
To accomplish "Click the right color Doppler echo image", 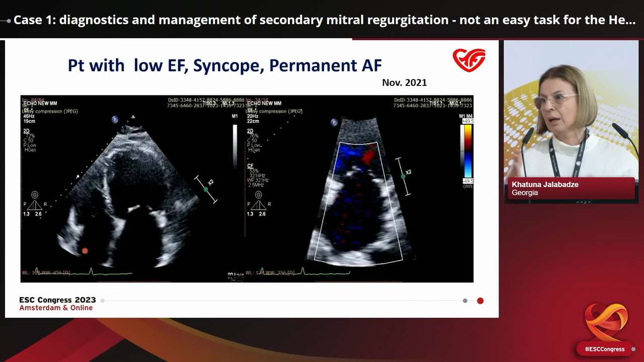I will click(360, 191).
